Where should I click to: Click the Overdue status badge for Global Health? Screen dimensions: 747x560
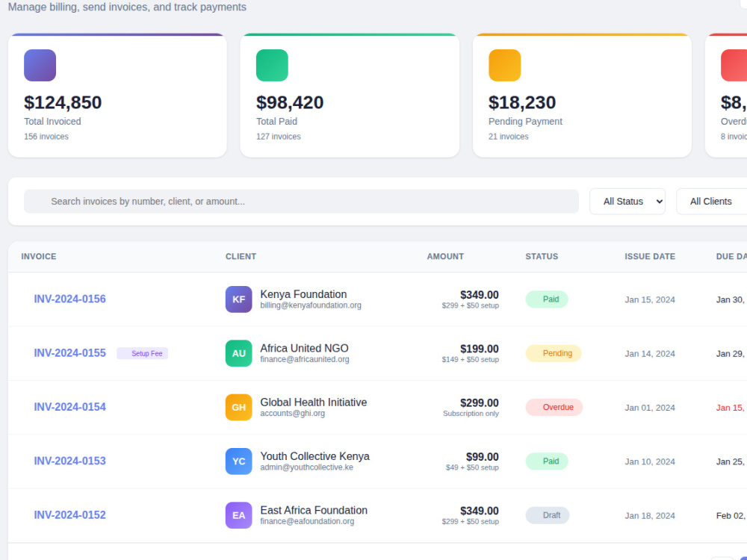pyautogui.click(x=554, y=407)
